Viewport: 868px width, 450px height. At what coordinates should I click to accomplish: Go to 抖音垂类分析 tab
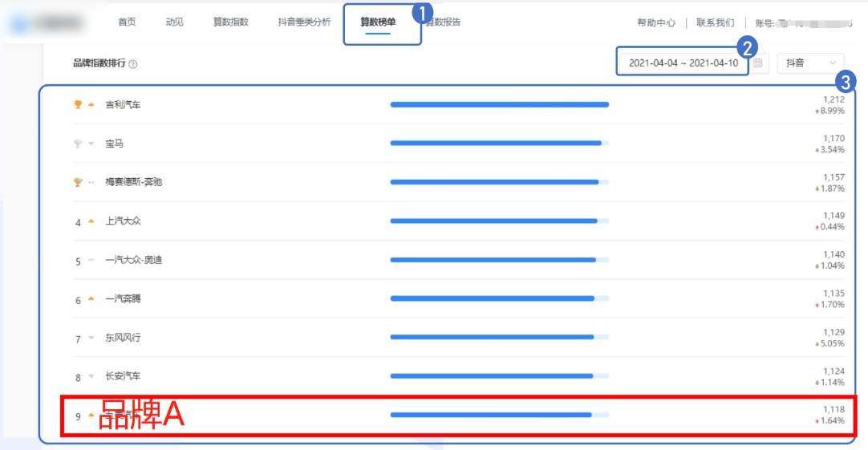[x=305, y=22]
